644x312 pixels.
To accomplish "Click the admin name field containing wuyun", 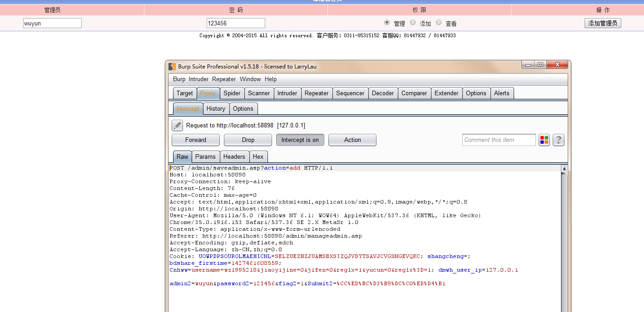I will point(52,23).
